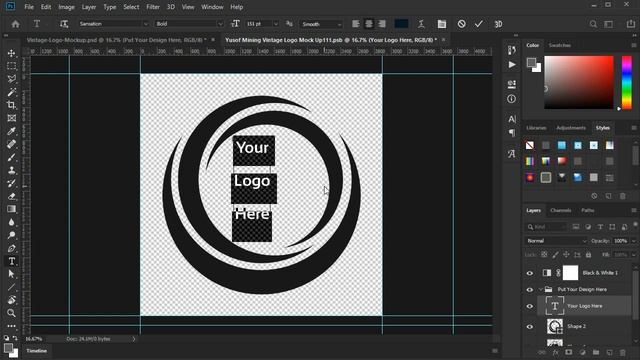
Task: Select the Frame tool
Action: 11,118
